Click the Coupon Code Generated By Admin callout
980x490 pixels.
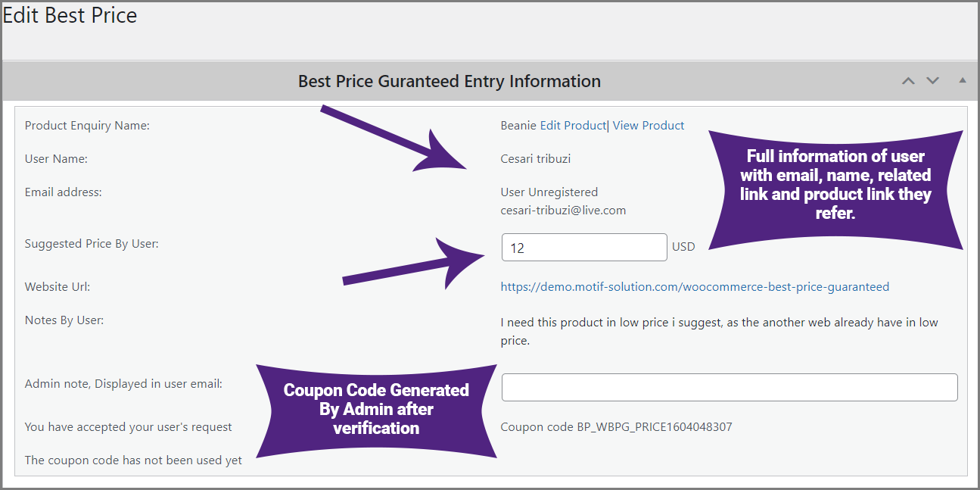376,410
